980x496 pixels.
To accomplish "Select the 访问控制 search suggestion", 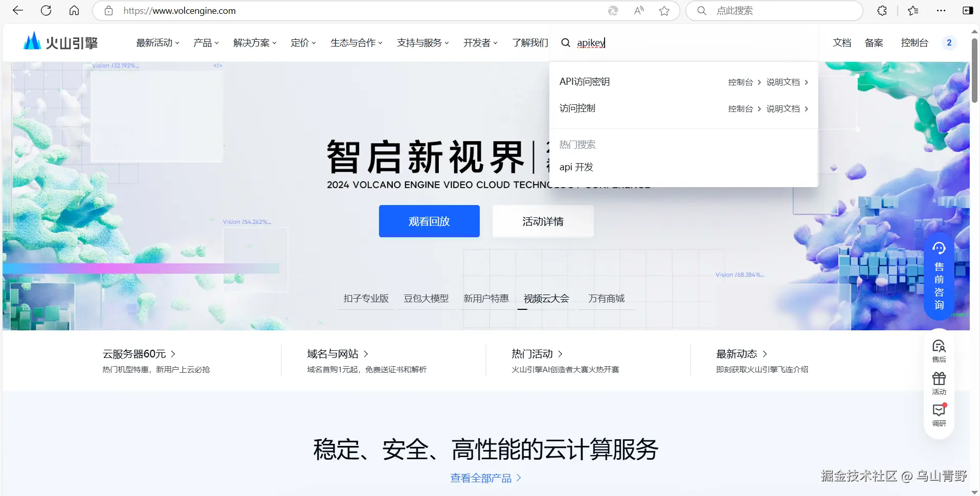I will [x=577, y=108].
